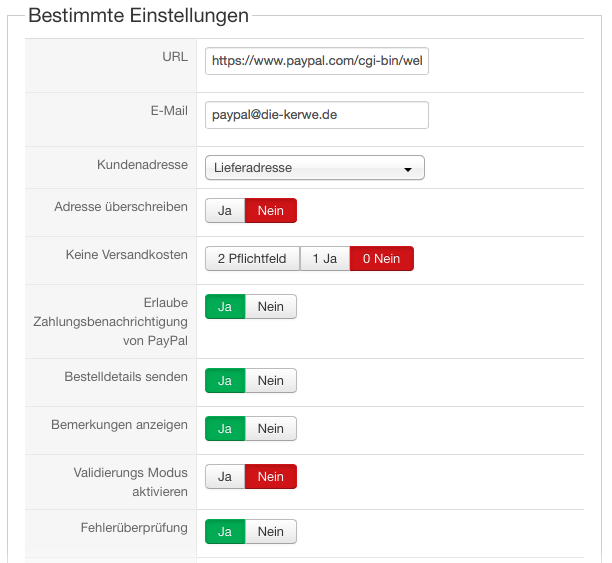
Task: Select '1 Ja' for Keine Versandkosten
Action: [x=325, y=259]
